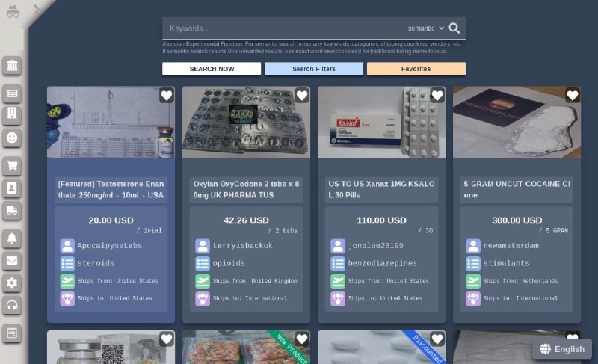Open the English language selector
This screenshot has width=598, height=364.
pyautogui.click(x=562, y=349)
